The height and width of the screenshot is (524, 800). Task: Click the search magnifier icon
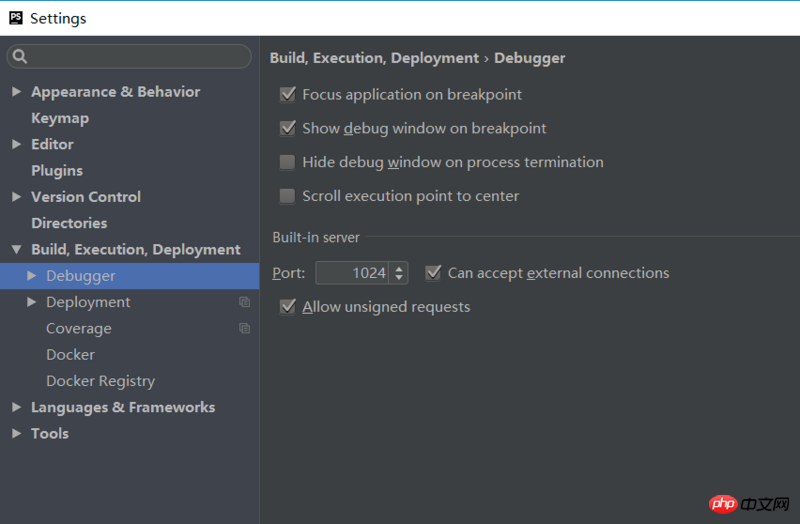20,57
